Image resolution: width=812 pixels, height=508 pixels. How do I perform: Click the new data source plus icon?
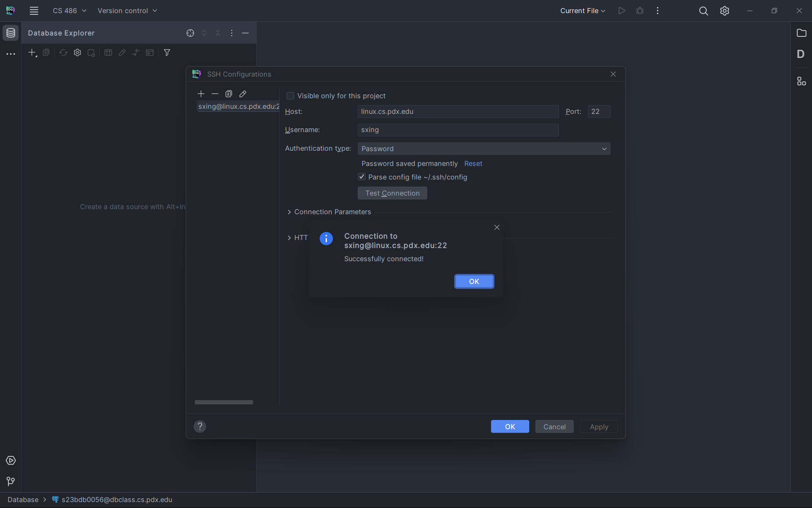tap(32, 52)
